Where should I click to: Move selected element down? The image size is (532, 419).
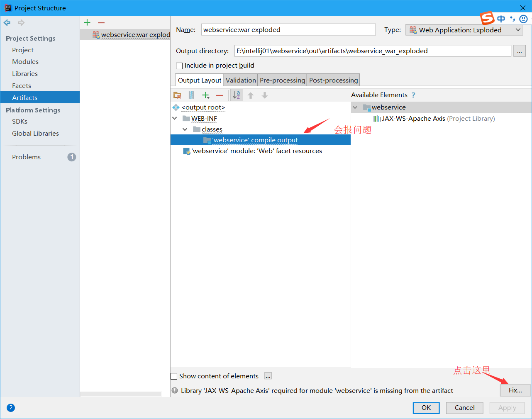point(265,95)
